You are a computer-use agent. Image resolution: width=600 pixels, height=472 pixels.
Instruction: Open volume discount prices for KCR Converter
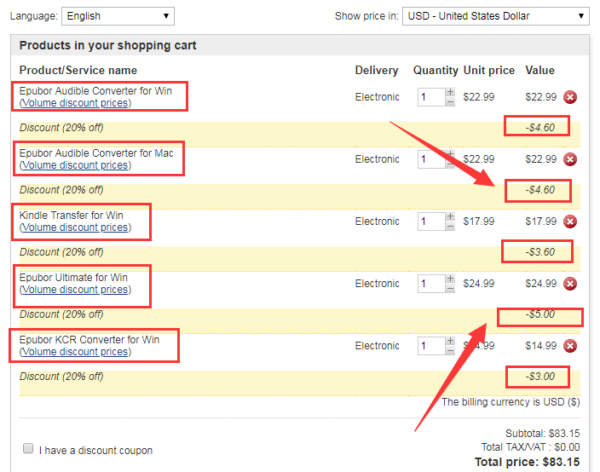tap(75, 352)
